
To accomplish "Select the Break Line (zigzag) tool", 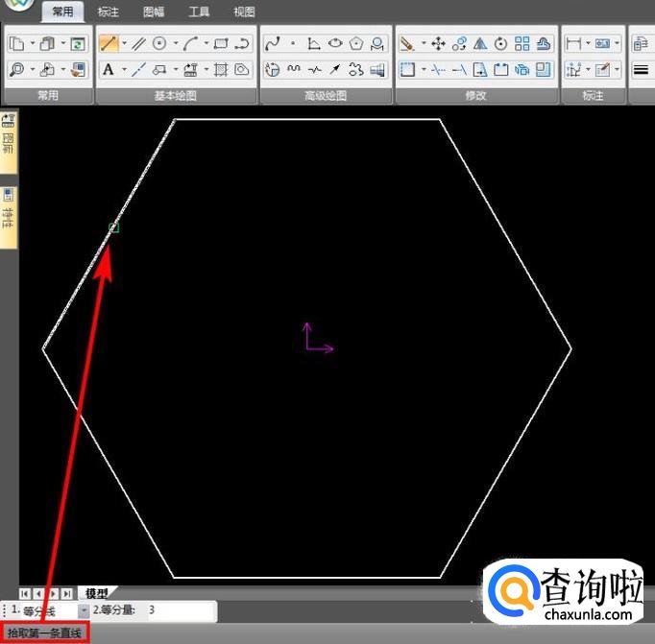I will (x=315, y=70).
